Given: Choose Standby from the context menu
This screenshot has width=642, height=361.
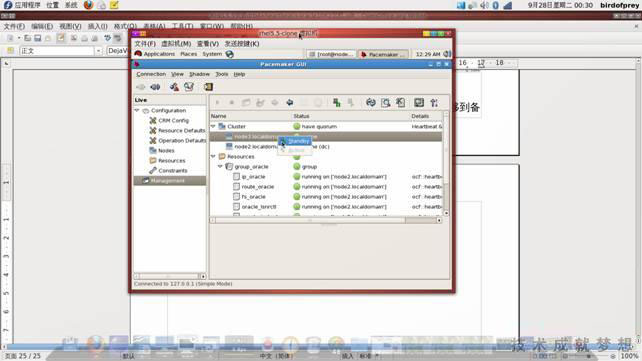Looking at the screenshot, I should coord(295,141).
